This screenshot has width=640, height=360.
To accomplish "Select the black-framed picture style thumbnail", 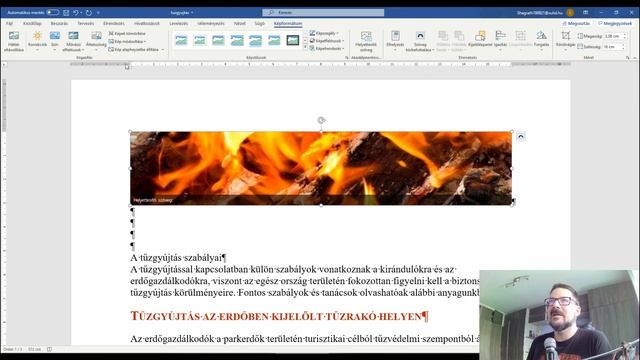I will tap(293, 40).
